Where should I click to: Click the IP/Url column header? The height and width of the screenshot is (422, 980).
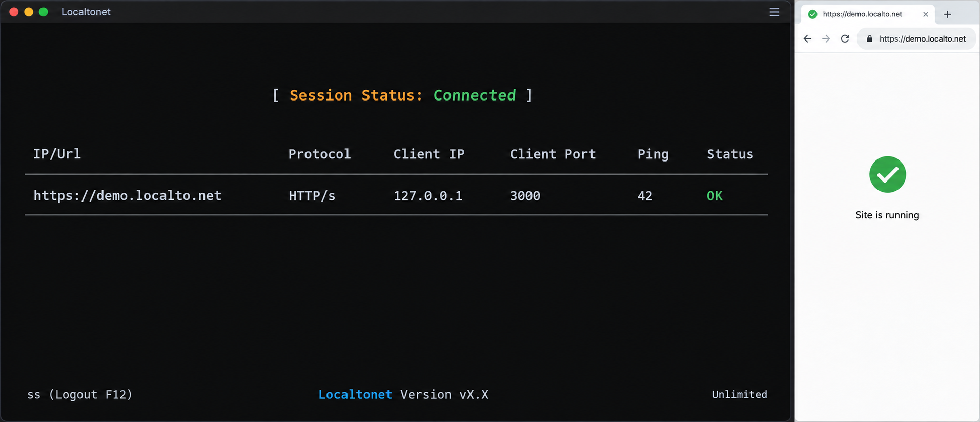57,154
